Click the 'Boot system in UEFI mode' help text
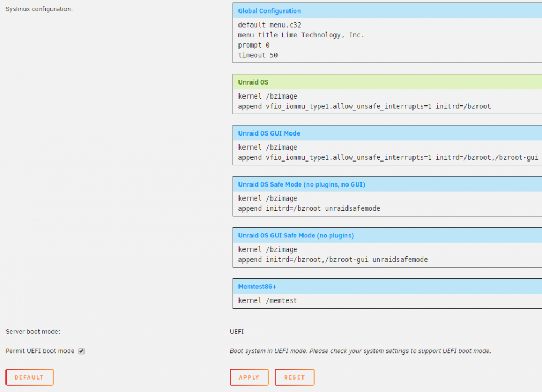Viewport: 542px width, 392px height. 360,351
